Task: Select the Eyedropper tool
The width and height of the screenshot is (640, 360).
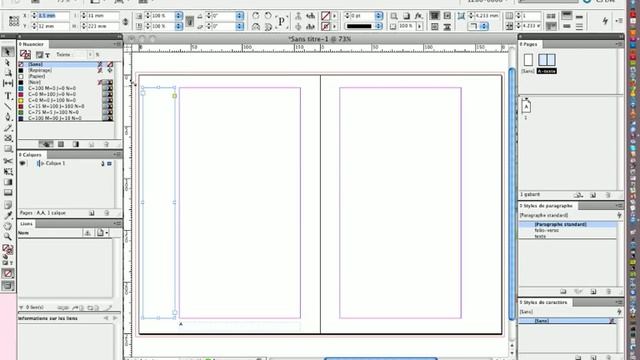Action: click(8, 216)
